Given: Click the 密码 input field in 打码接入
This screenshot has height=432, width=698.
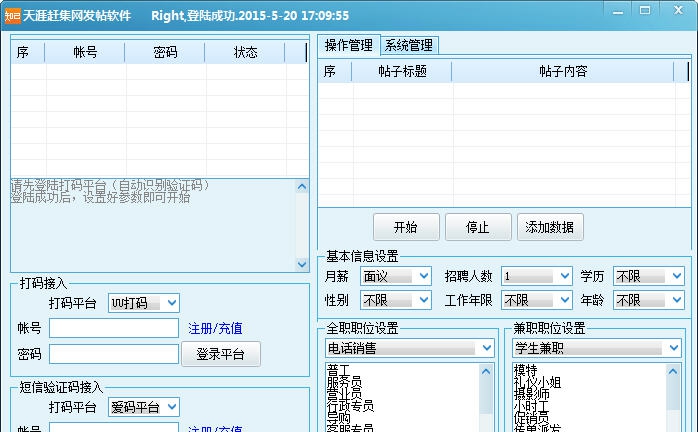Looking at the screenshot, I should (x=113, y=354).
